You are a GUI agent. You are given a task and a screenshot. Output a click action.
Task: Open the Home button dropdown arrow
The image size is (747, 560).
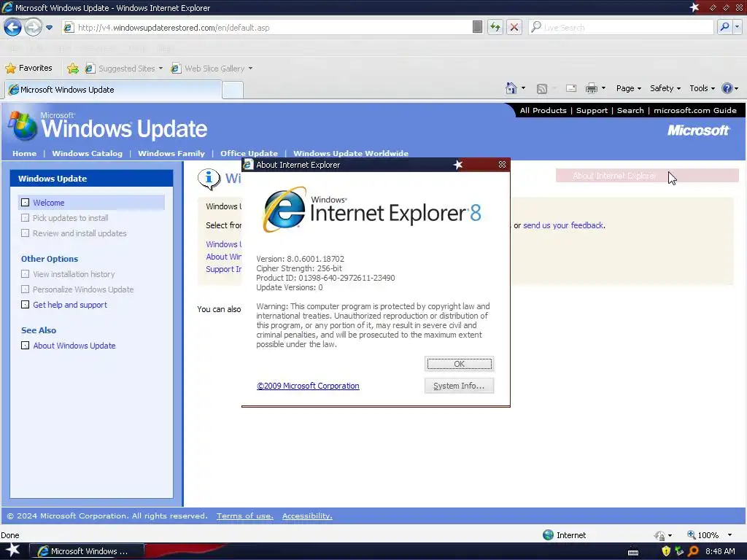tap(523, 88)
